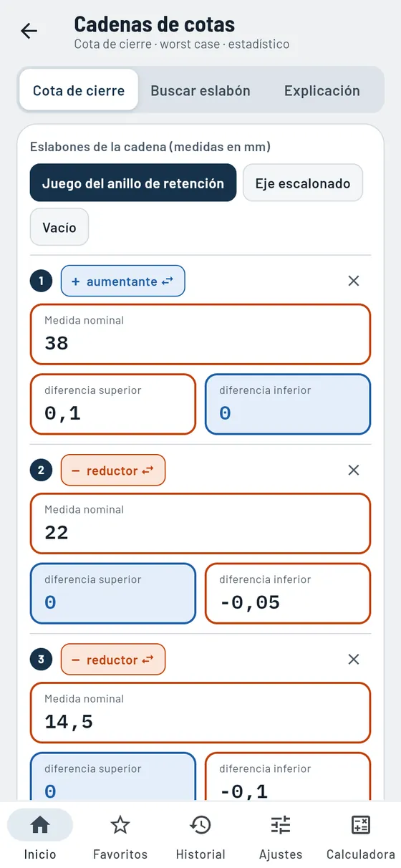Viewport: 401px width, 868px height.
Task: Switch to Explicación tab
Action: click(322, 90)
